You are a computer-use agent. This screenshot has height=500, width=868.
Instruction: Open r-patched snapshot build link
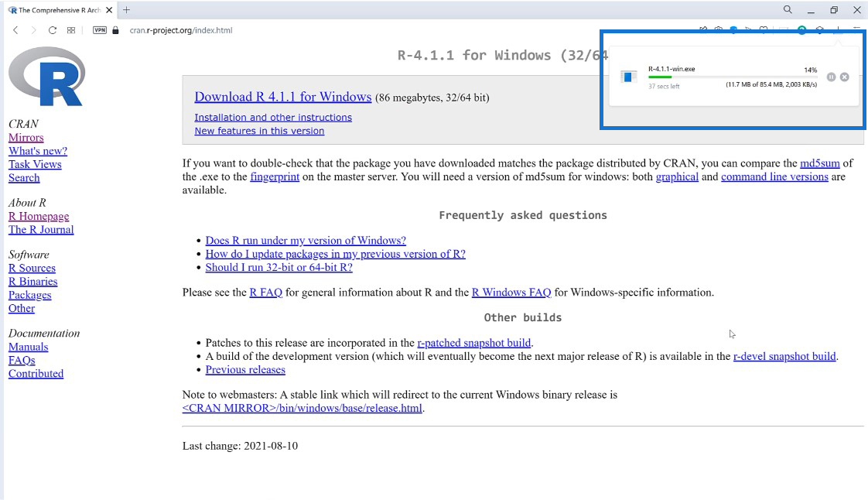[x=474, y=343]
